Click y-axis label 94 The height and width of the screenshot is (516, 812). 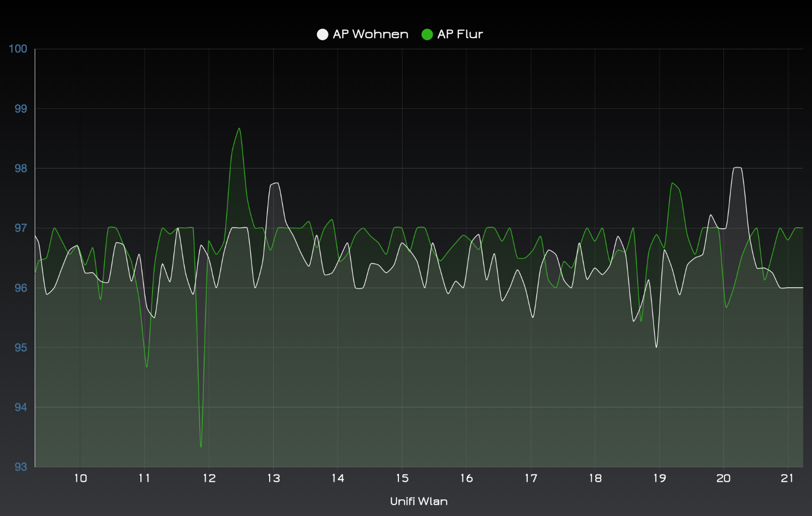[21, 407]
